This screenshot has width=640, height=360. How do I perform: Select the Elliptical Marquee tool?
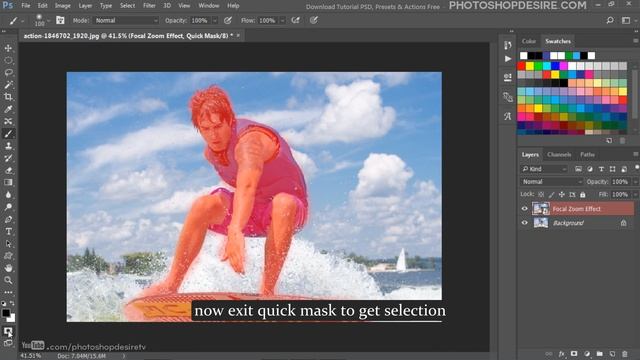point(8,60)
